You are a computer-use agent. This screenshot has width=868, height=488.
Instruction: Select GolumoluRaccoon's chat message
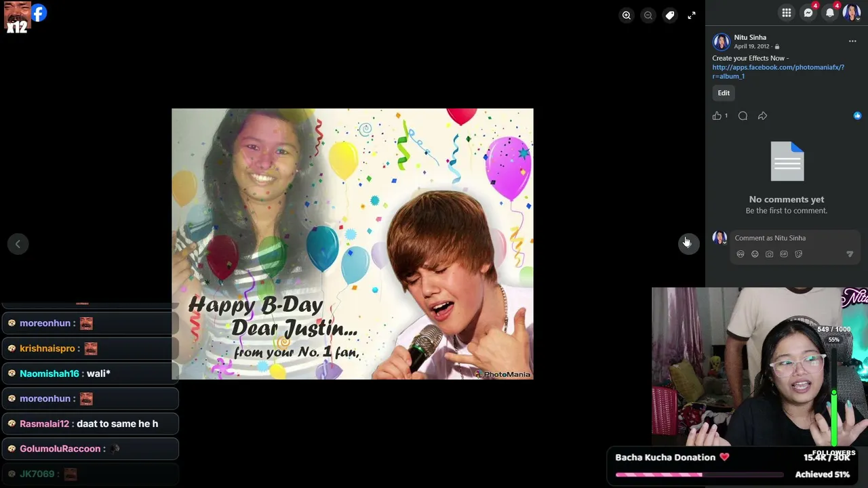pos(90,449)
